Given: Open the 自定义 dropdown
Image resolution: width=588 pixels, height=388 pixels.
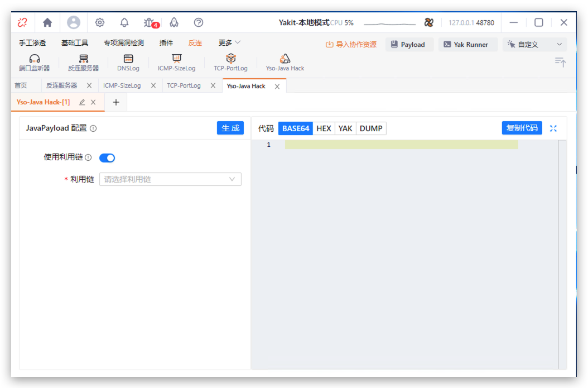Looking at the screenshot, I should click(x=534, y=45).
